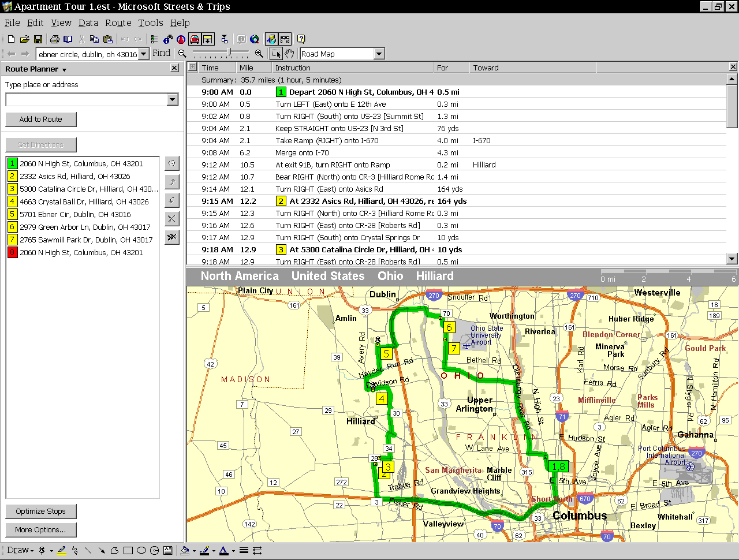Click the line color pen swatch
Image resolution: width=739 pixels, height=560 pixels.
[204, 551]
